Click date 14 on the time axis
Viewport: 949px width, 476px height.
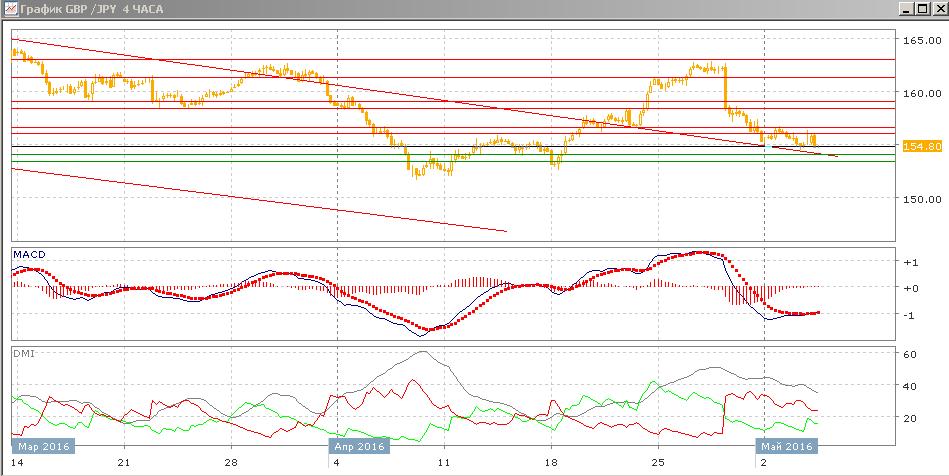(16, 463)
